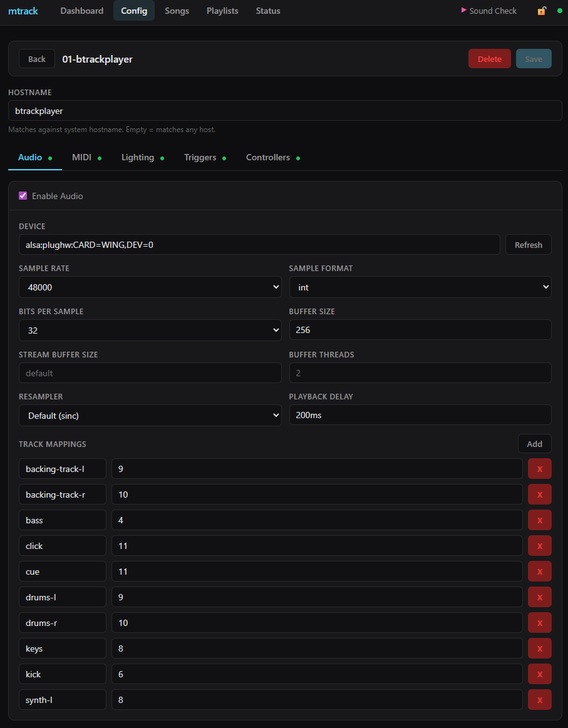Image resolution: width=568 pixels, height=728 pixels.
Task: Click the unlocked padlock icon in the navbar
Action: tap(541, 11)
